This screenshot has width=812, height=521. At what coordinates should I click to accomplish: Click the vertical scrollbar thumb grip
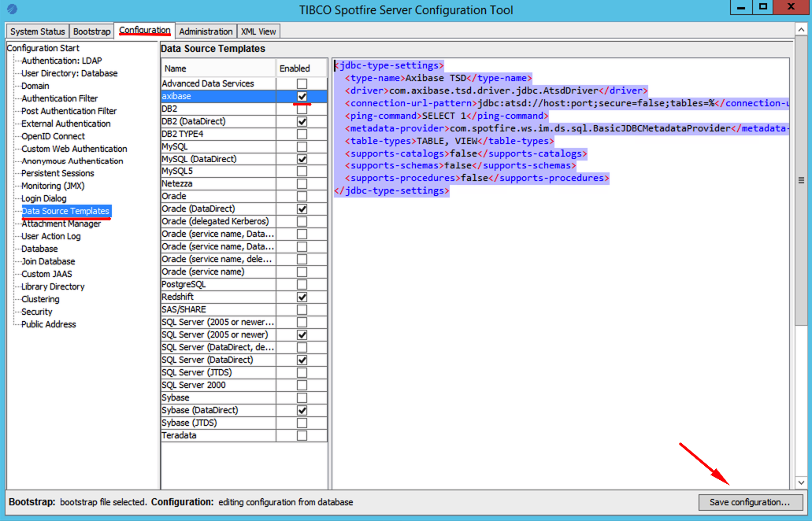tap(801, 180)
